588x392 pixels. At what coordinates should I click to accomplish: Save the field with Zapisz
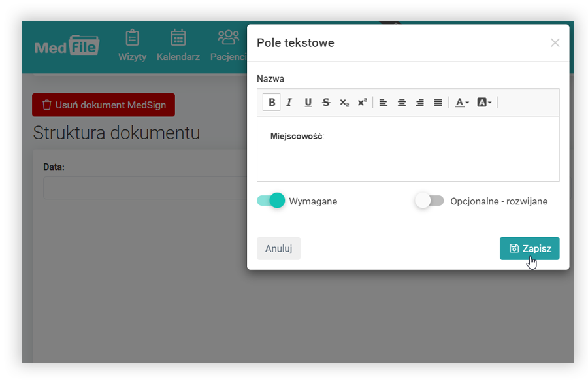point(529,248)
